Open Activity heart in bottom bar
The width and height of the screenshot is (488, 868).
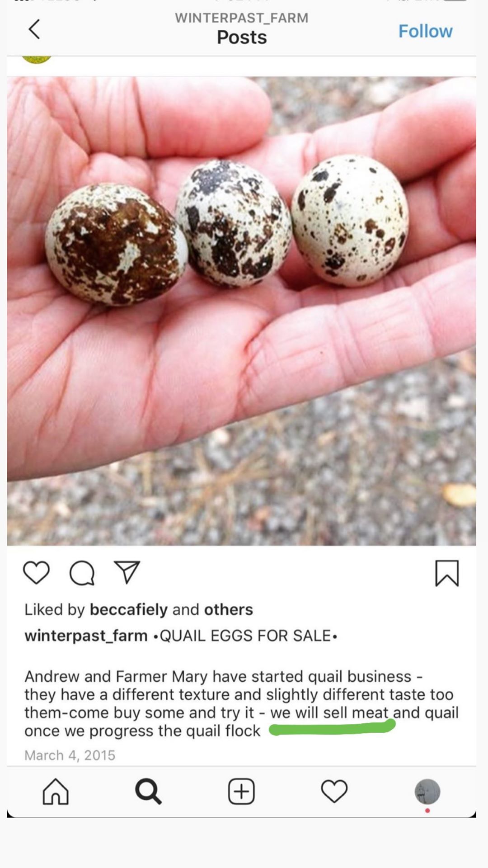click(334, 792)
